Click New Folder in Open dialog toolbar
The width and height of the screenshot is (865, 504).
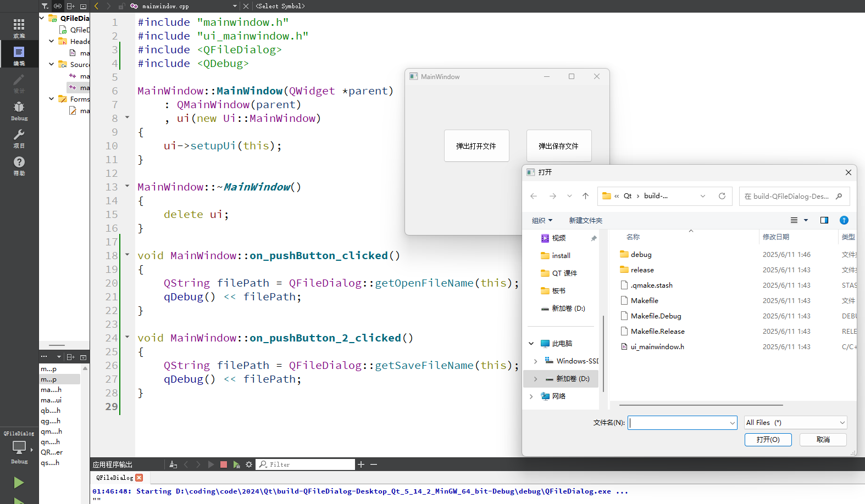tap(586, 220)
